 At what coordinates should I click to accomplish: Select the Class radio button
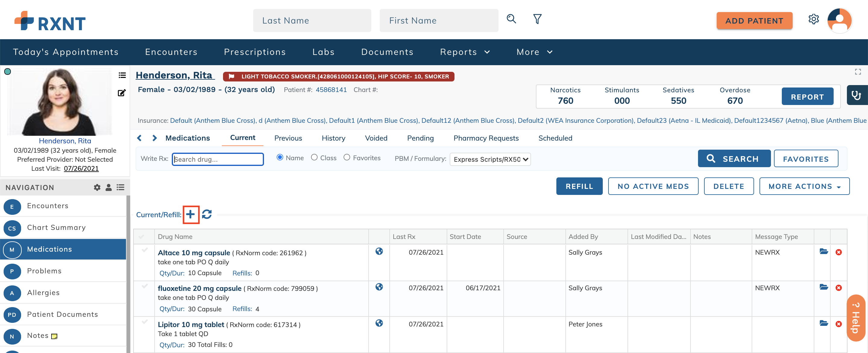[x=314, y=157]
